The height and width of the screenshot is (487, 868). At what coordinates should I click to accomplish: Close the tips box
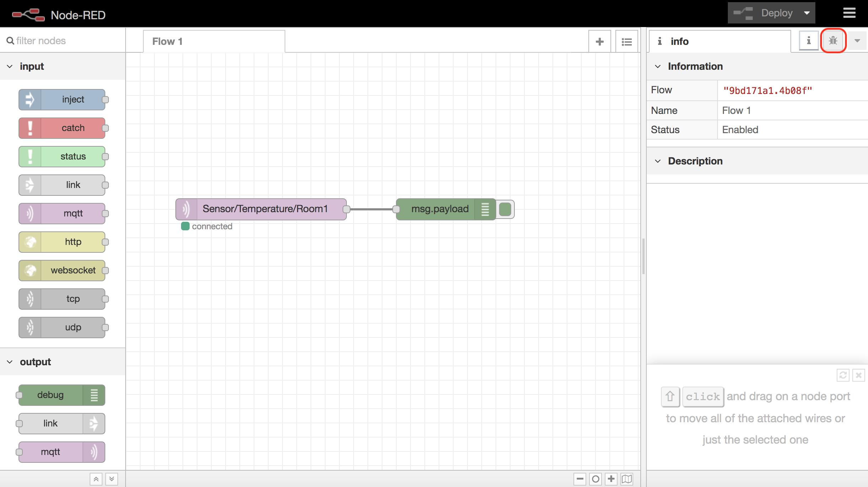pos(858,375)
